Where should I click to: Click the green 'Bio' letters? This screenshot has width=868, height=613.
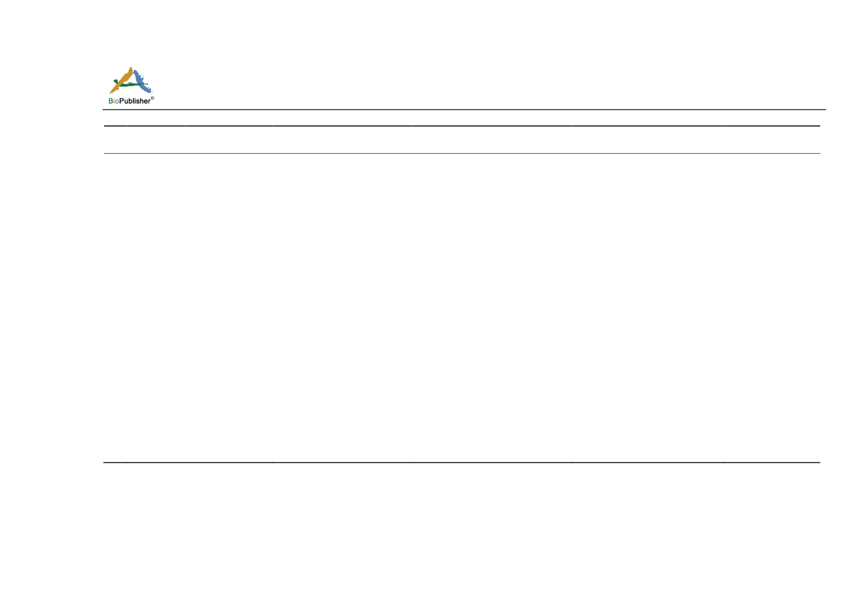click(x=113, y=101)
